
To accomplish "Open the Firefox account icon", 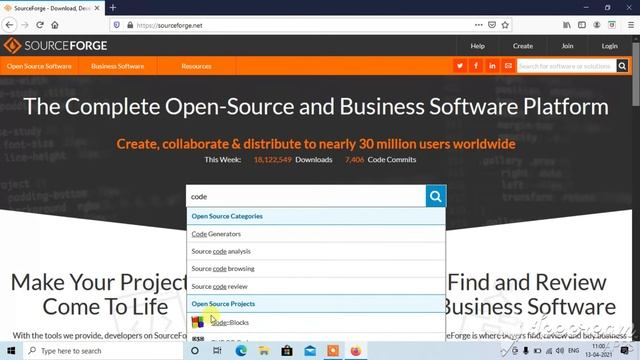I will (597, 25).
